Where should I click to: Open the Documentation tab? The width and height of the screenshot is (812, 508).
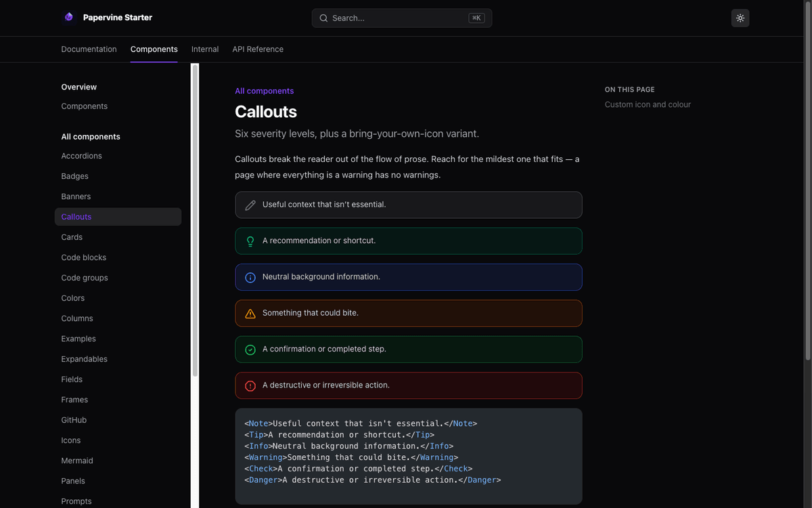tap(89, 49)
